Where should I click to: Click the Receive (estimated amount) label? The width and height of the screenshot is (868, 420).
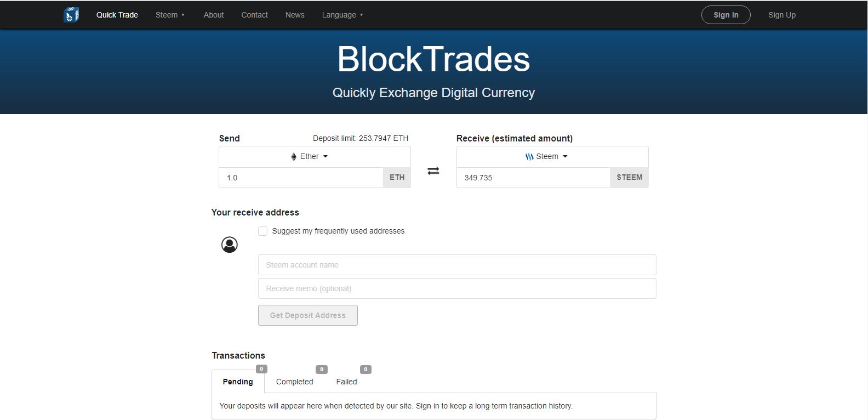[515, 138]
